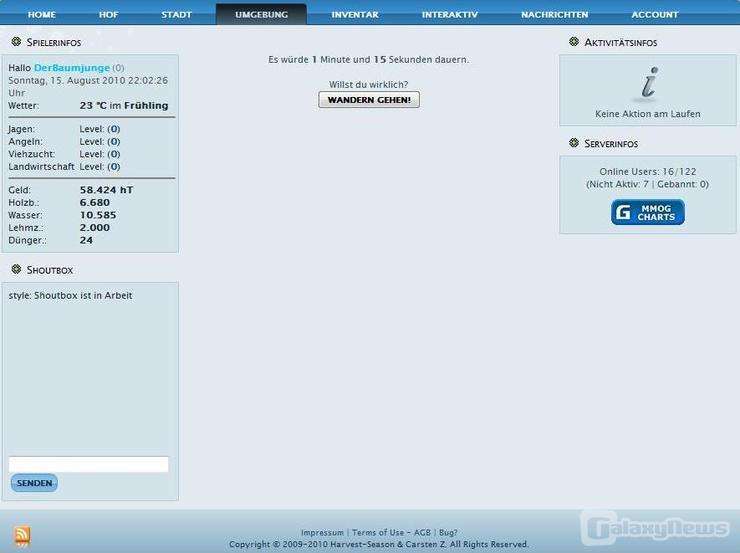This screenshot has height=553, width=740.
Task: Open the MMOG Charts badge
Action: pyautogui.click(x=648, y=212)
